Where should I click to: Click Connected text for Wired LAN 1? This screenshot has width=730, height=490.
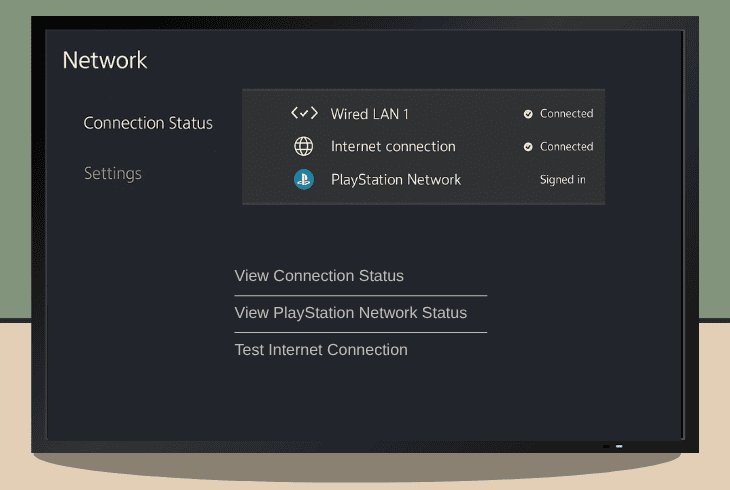[x=567, y=114]
